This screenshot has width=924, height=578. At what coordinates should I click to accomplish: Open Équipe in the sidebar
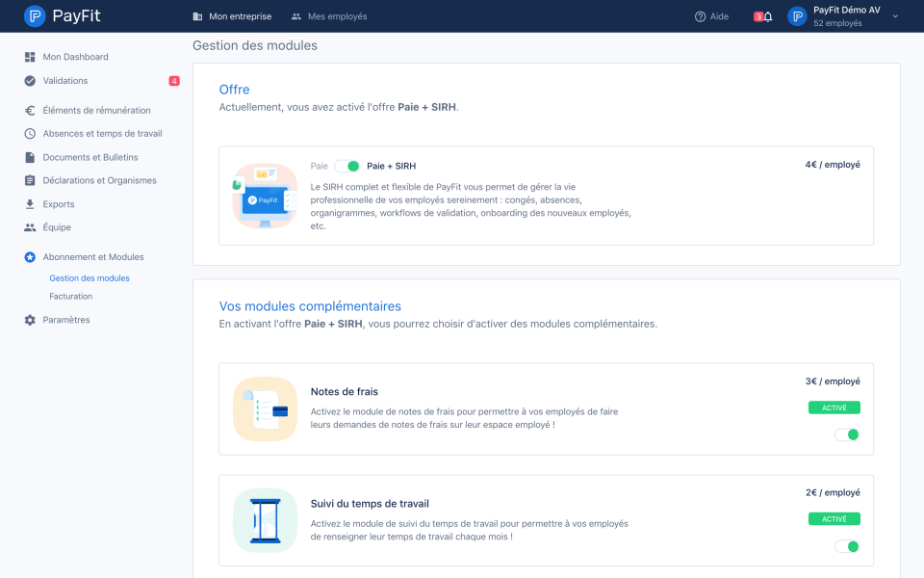(57, 227)
